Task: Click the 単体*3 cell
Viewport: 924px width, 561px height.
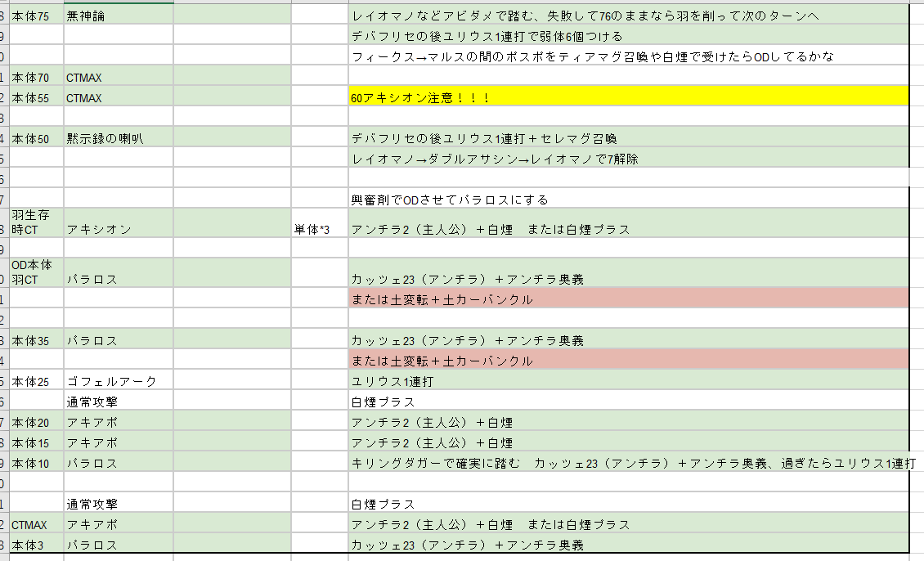Action: coord(320,222)
